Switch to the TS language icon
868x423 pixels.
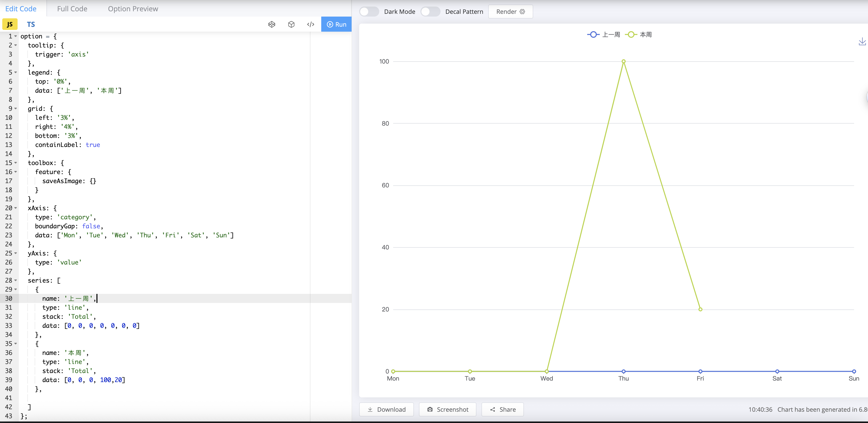point(31,24)
